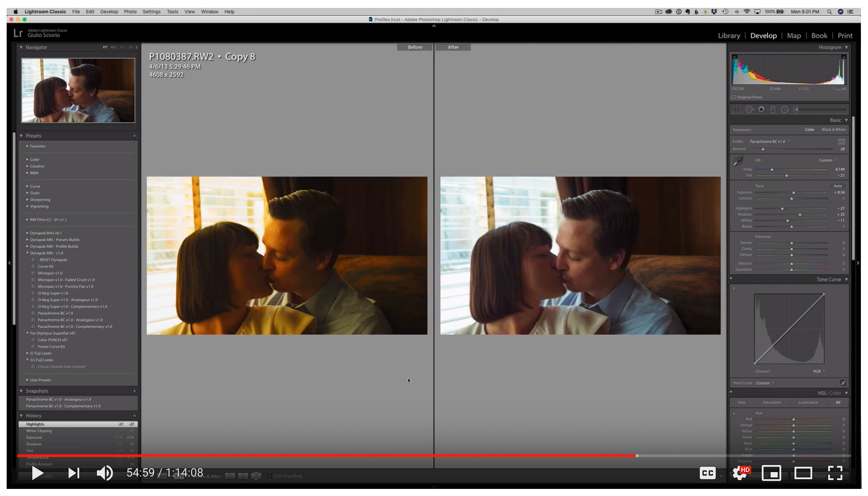Open the Profile dropdown Panachrome BC v1.0
The height and width of the screenshot is (496, 868).
point(769,142)
